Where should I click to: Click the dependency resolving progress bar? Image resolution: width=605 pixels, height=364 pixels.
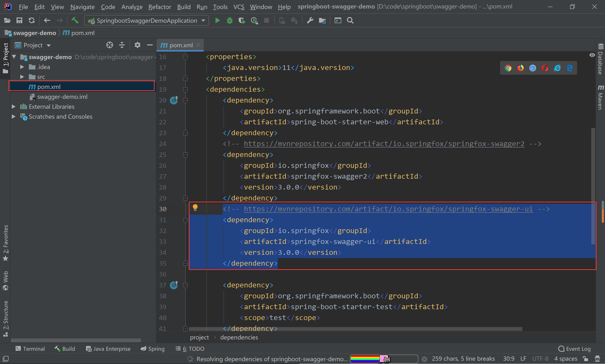pyautogui.click(x=384, y=359)
